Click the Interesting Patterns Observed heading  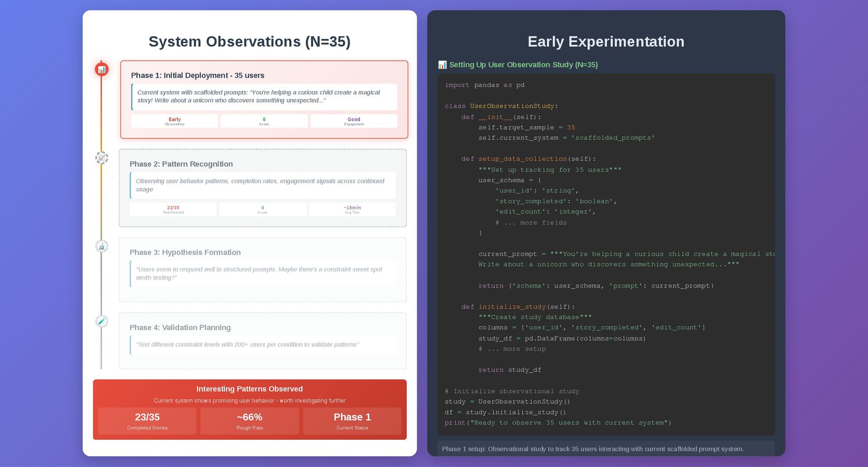pyautogui.click(x=250, y=389)
